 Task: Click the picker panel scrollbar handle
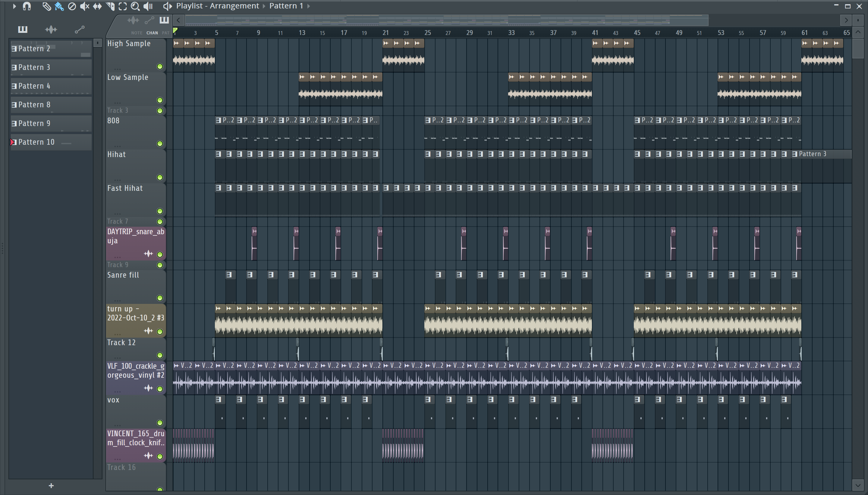pyautogui.click(x=98, y=43)
